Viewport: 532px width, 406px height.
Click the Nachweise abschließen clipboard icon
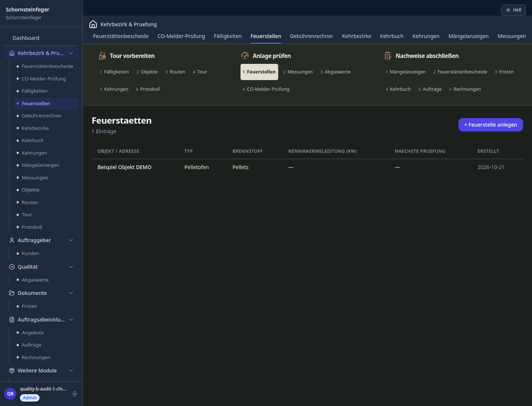388,56
